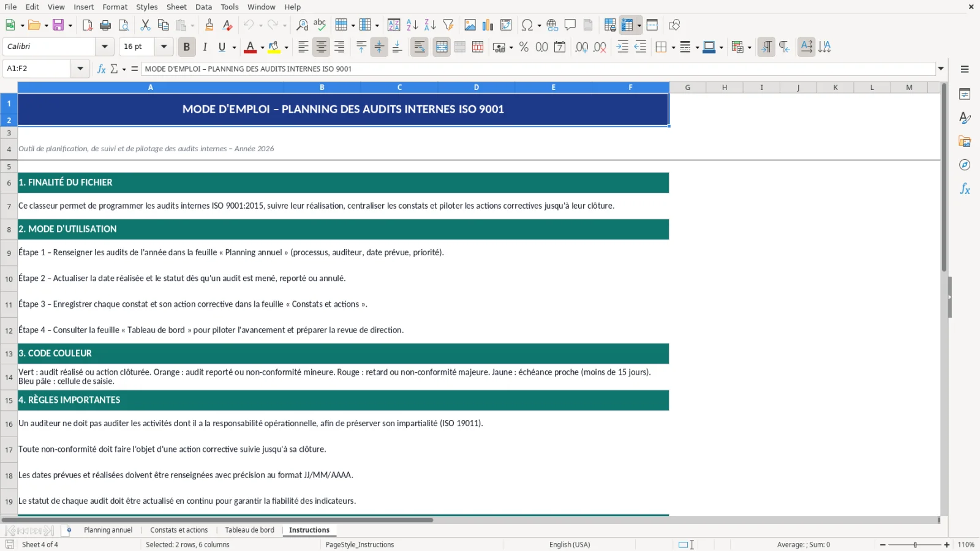The width and height of the screenshot is (980, 551).
Task: Open the Function Wizard
Action: (x=102, y=69)
